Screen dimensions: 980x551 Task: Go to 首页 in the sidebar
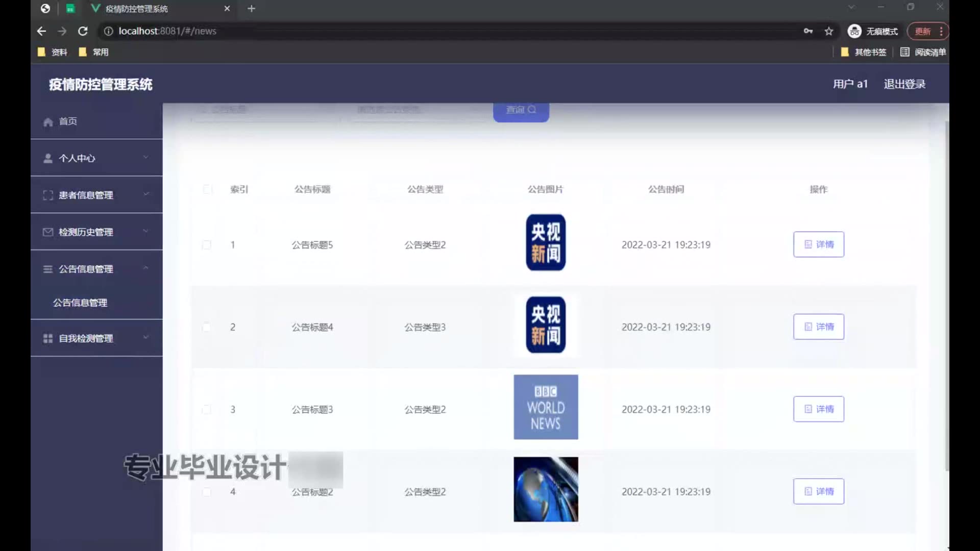click(96, 121)
